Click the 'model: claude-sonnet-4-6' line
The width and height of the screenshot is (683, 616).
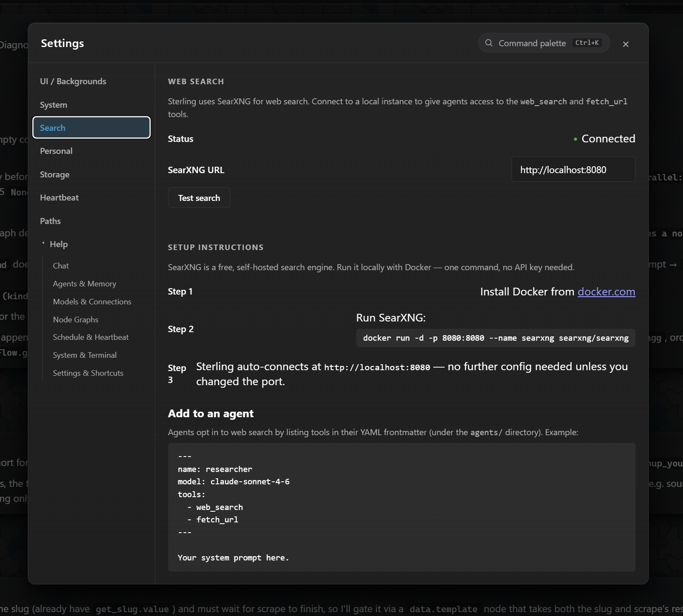(234, 482)
